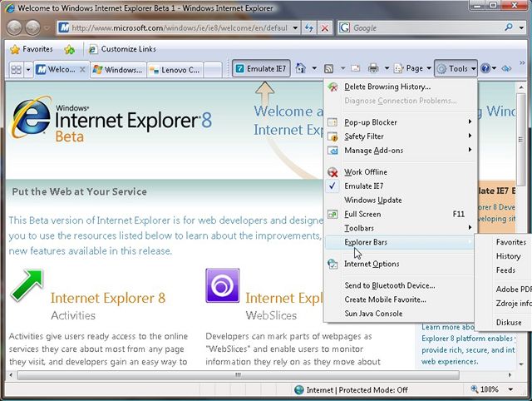Click the 100% zoom level button

(x=485, y=390)
